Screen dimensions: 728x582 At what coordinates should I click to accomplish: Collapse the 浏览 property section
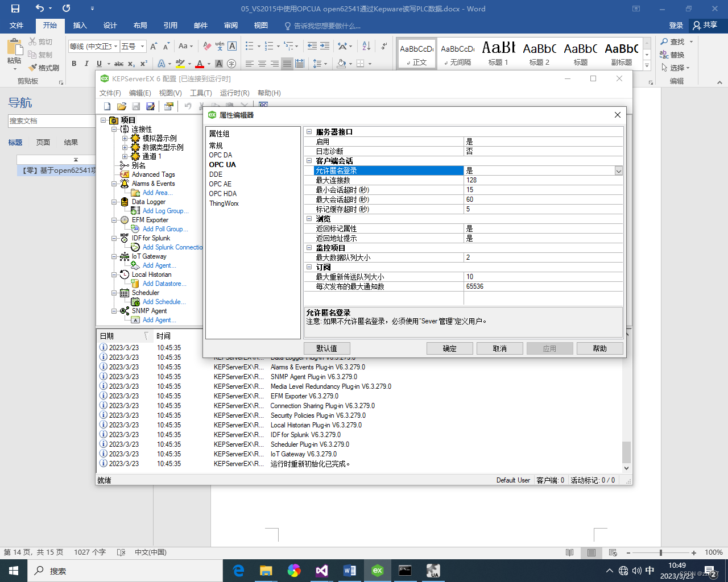tap(309, 219)
